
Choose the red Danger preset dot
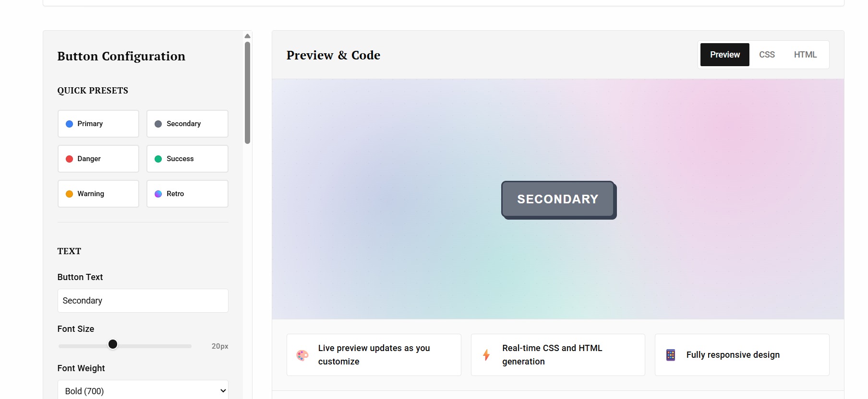69,159
